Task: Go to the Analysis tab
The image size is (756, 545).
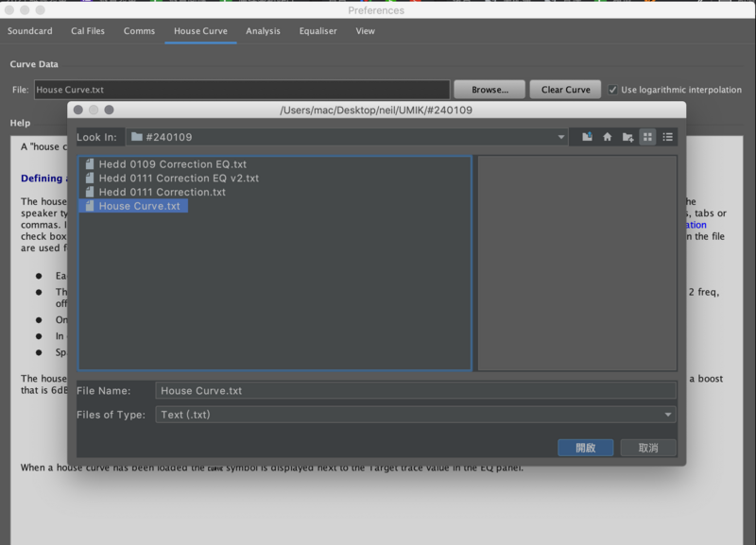Action: coord(263,31)
